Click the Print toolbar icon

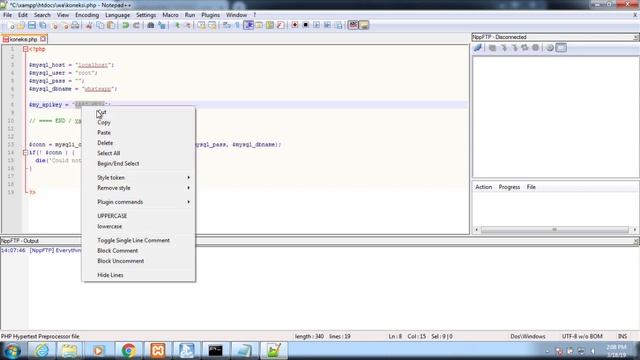coord(75,25)
